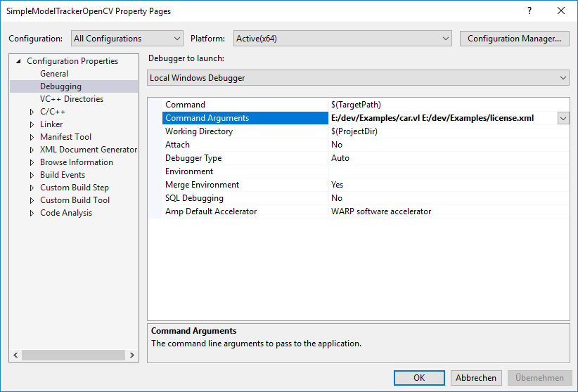Select the Command property row

(366, 105)
